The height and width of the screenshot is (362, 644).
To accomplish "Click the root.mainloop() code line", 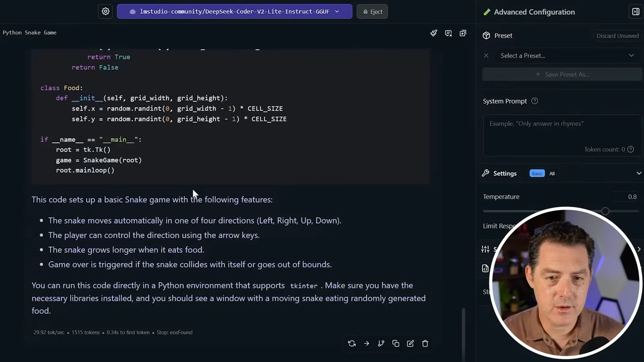I will coord(85,170).
